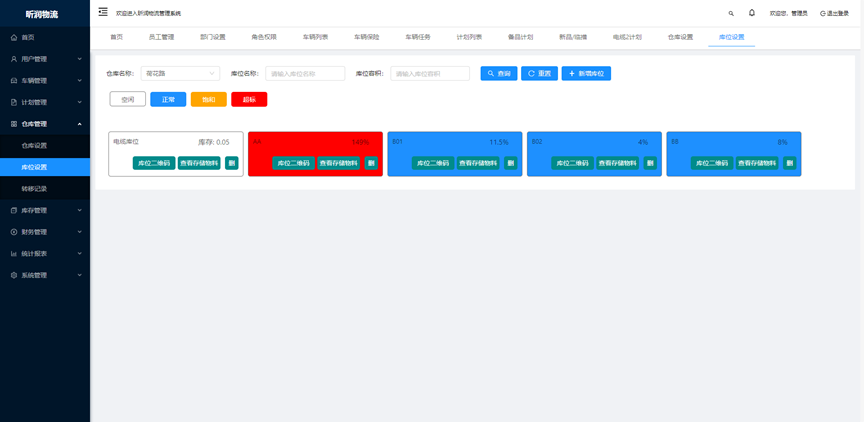The image size is (864, 422).
Task: View 查看存储物料 for 电缆库位 card
Action: [x=199, y=163]
